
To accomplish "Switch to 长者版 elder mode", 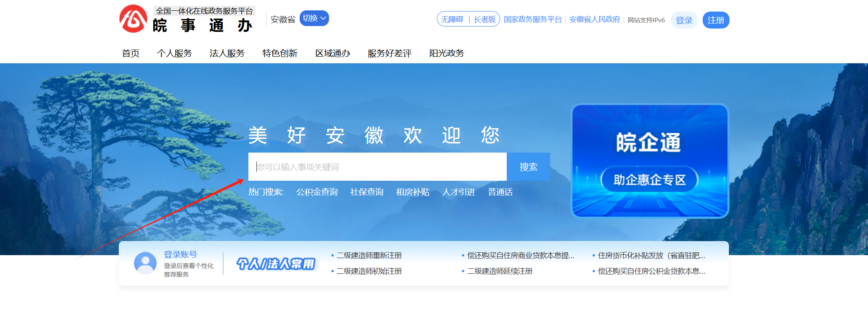I will coord(484,19).
